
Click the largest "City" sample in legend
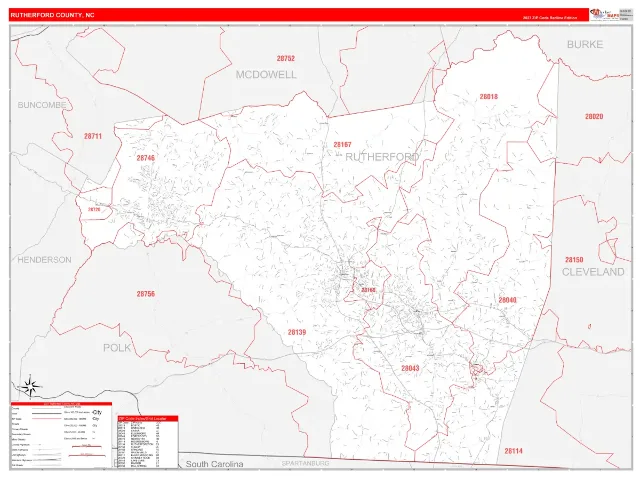97,412
